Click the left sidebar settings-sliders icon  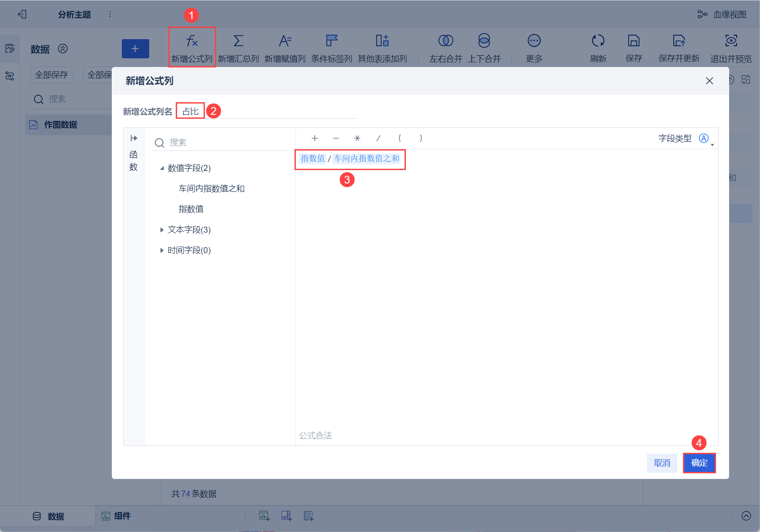tap(10, 76)
